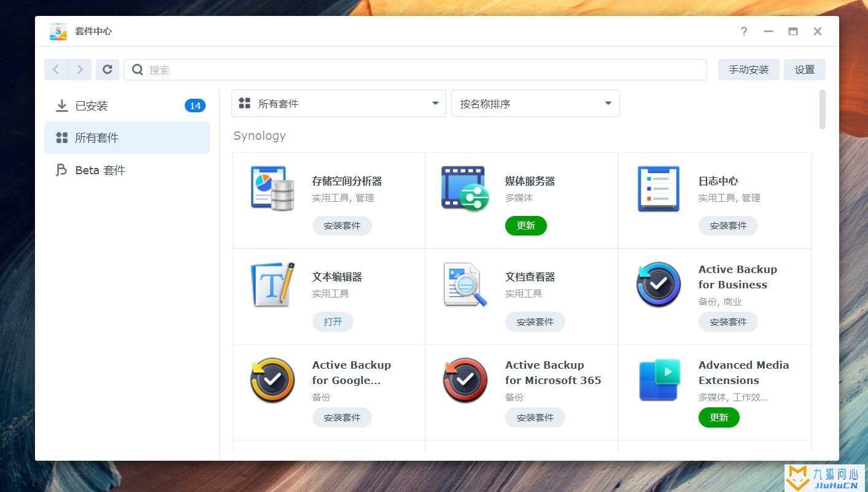Screen dimensions: 868x492
Task: Click the 日志中心 package icon
Action: click(659, 188)
